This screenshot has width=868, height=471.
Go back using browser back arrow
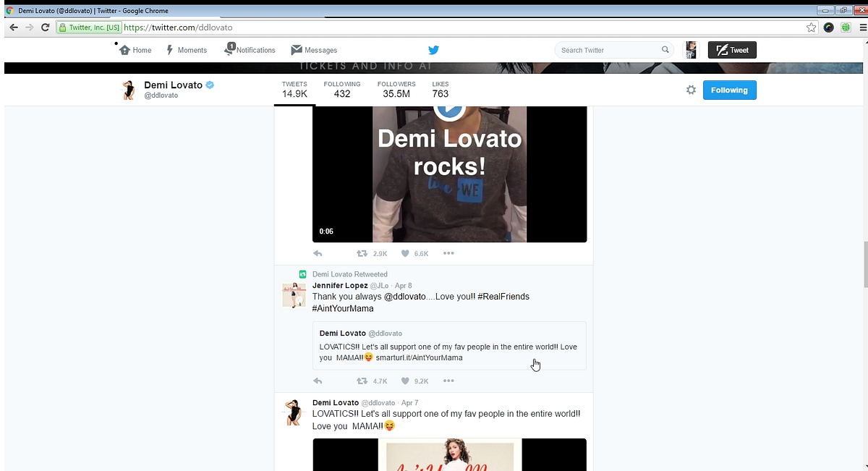[14, 27]
